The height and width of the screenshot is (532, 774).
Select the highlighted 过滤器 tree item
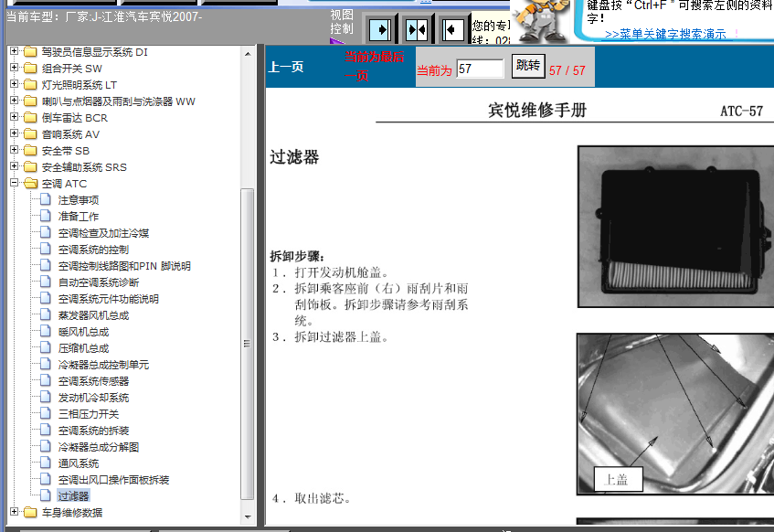click(73, 496)
